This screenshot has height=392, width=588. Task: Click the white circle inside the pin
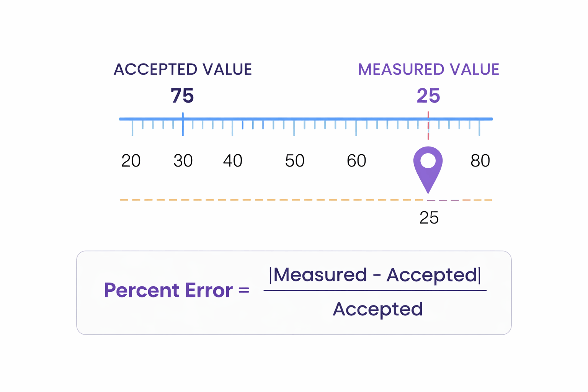[x=428, y=161]
